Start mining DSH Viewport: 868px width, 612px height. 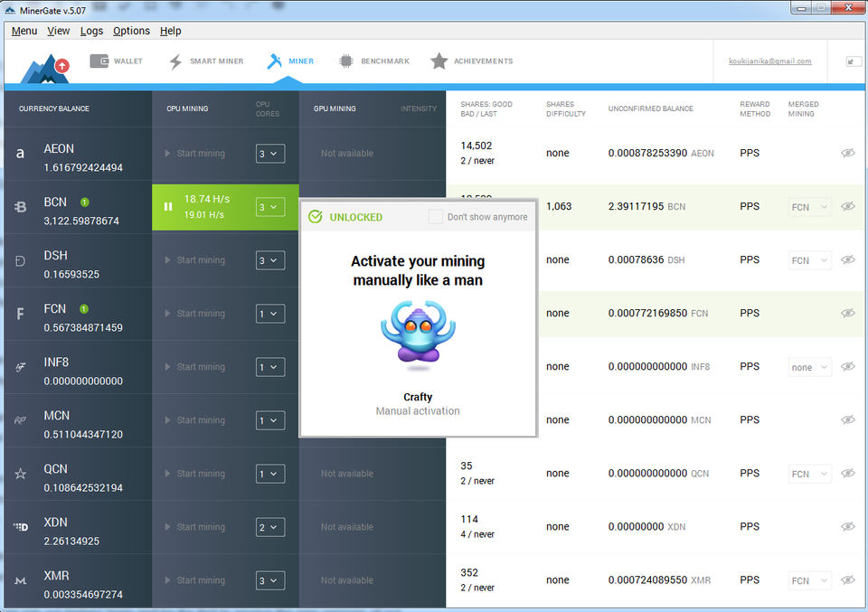[x=195, y=260]
